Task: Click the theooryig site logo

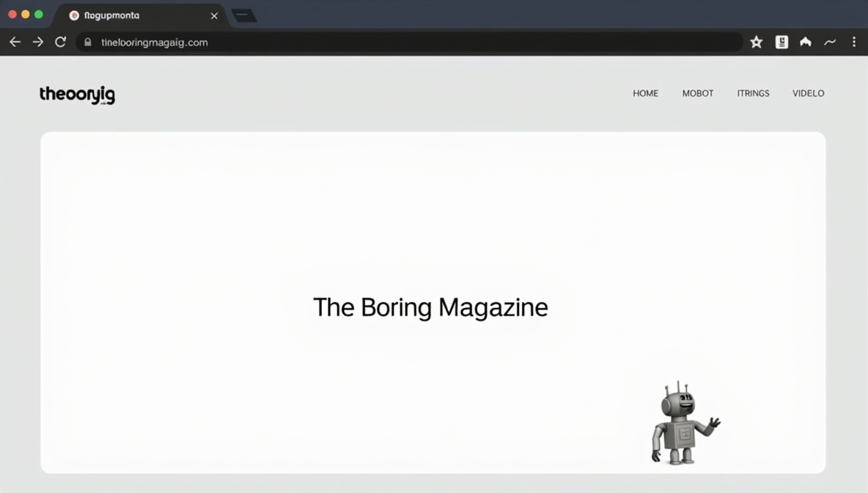Action: click(x=77, y=95)
